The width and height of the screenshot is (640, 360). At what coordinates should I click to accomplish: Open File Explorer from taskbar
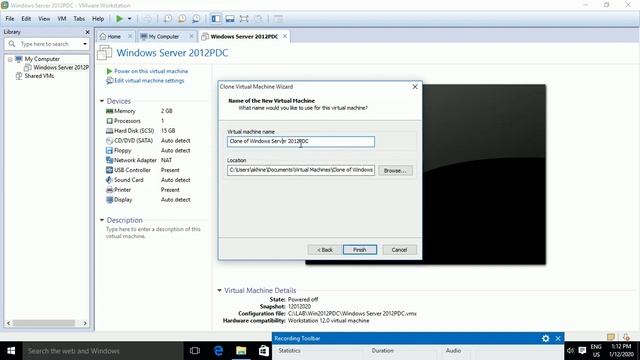[241, 351]
